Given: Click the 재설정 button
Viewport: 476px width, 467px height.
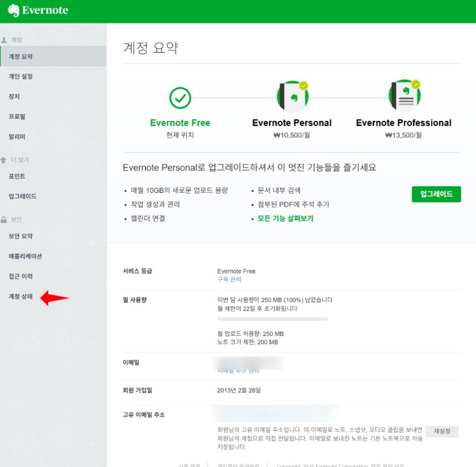Looking at the screenshot, I should click(x=442, y=431).
